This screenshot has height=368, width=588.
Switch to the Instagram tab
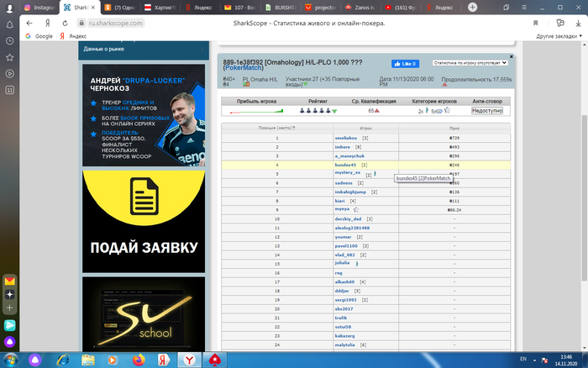(39, 8)
